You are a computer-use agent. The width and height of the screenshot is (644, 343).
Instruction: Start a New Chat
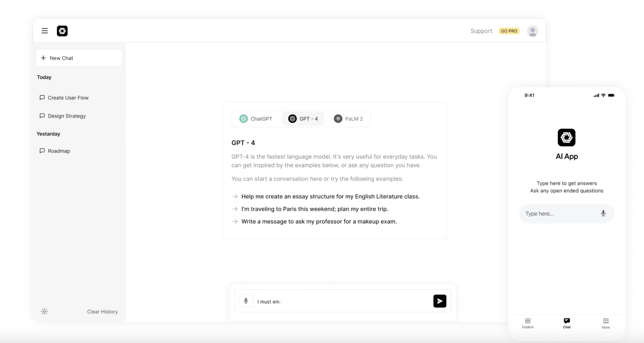[79, 57]
